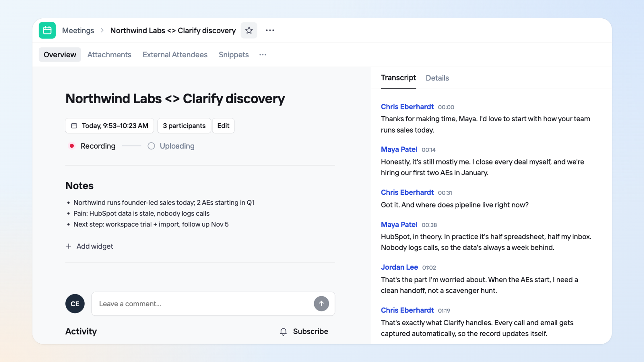
Task: Click the 'Next step: workspace trial' note
Action: pos(151,224)
